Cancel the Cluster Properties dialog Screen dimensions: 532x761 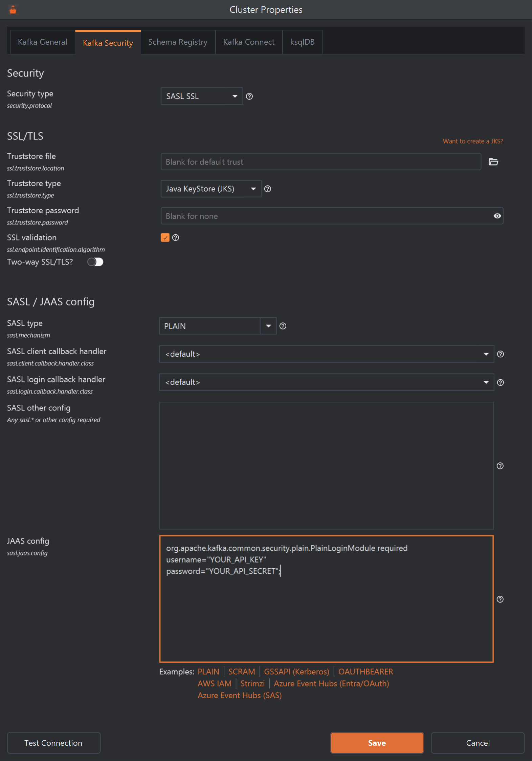tap(478, 743)
